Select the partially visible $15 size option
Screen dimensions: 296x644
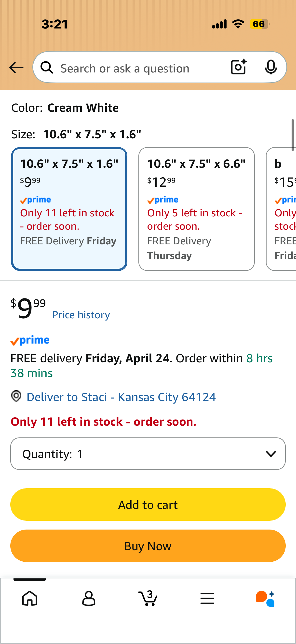click(x=281, y=209)
